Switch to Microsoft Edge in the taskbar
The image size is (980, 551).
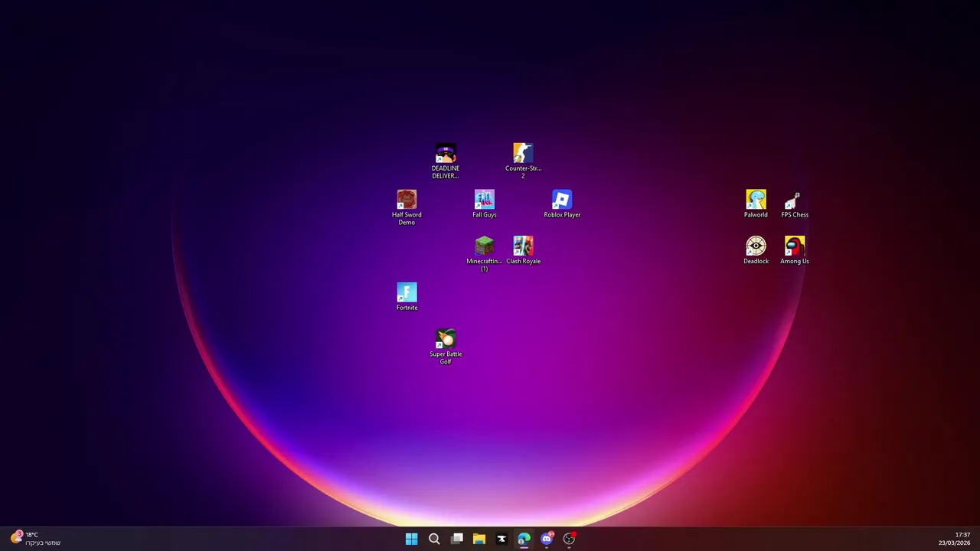click(524, 539)
